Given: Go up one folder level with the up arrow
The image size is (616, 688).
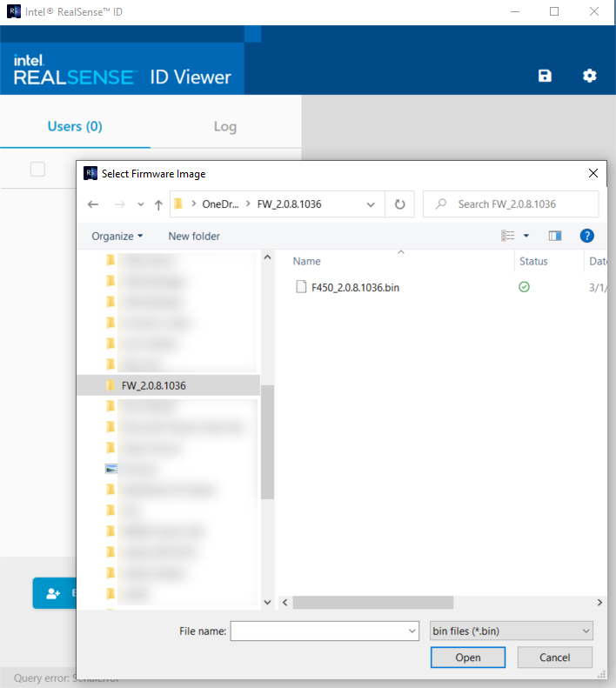Looking at the screenshot, I should click(158, 204).
